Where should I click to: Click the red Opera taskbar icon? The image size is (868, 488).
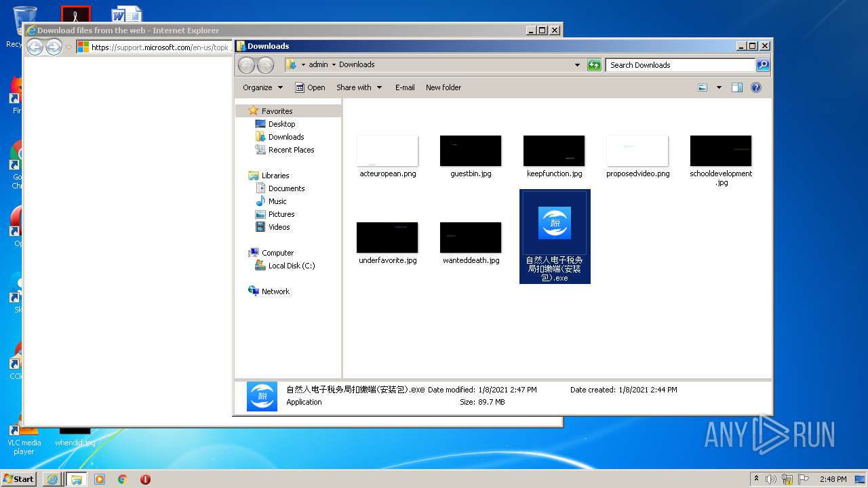145,479
